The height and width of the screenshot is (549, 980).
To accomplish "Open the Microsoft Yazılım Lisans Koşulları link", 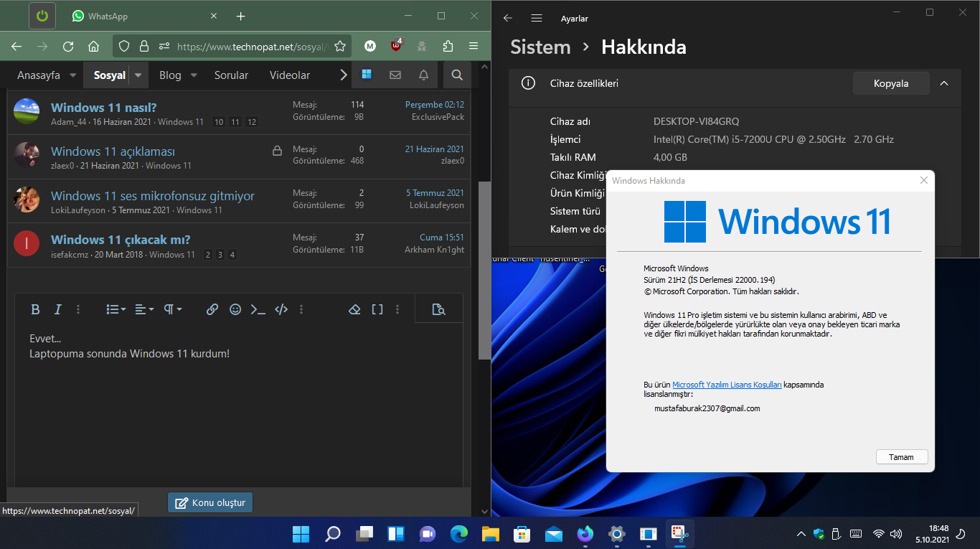I will pos(727,385).
